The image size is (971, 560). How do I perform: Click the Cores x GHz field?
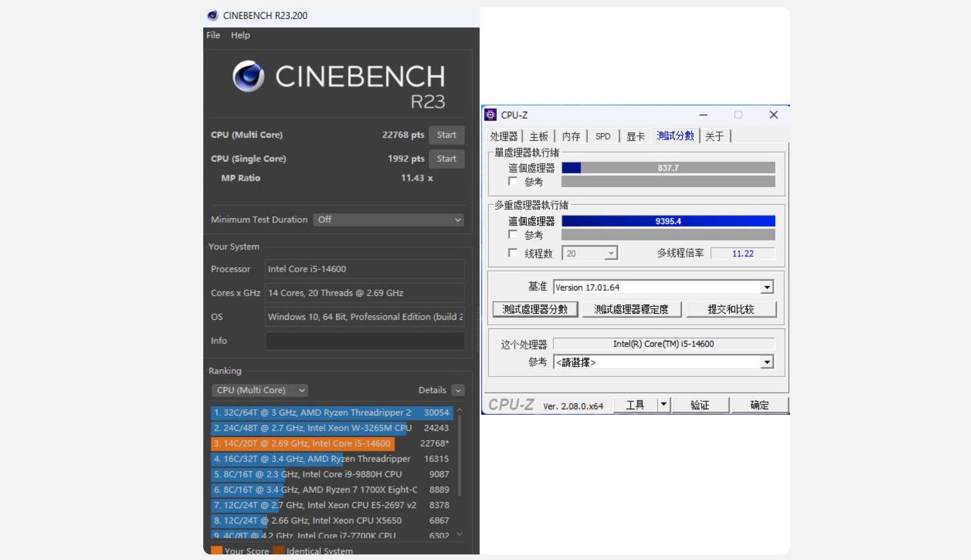365,293
